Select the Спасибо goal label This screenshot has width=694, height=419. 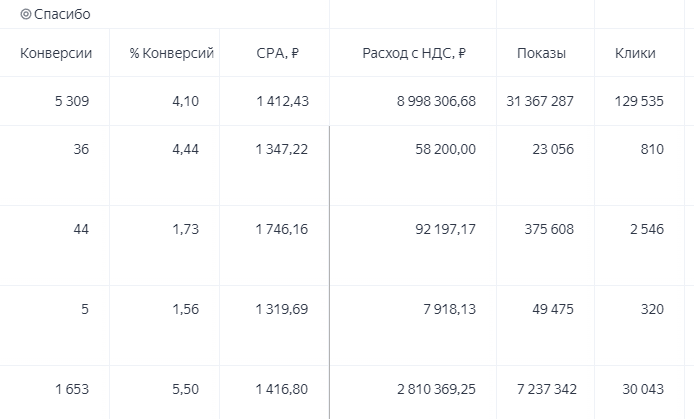pos(62,14)
